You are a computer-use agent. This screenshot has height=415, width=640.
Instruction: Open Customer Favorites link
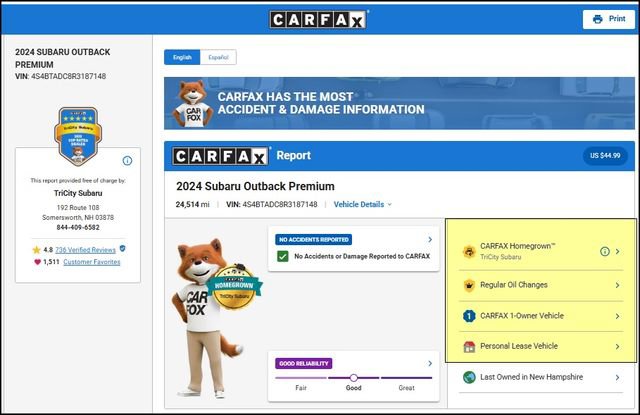coord(92,262)
